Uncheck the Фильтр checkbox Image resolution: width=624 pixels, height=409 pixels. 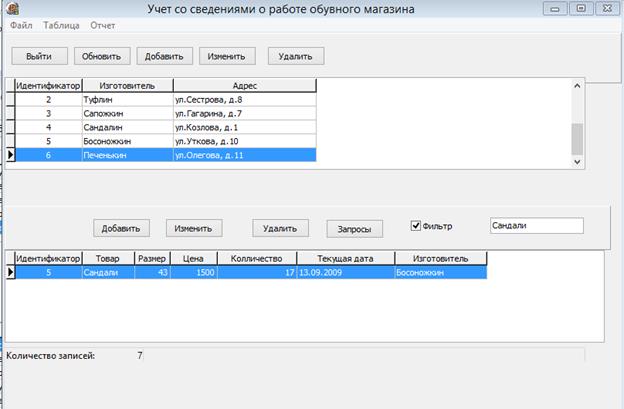[415, 226]
